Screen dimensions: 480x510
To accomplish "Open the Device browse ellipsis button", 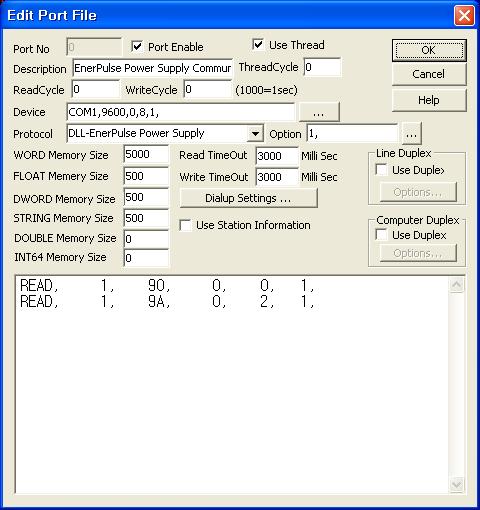I will [319, 112].
